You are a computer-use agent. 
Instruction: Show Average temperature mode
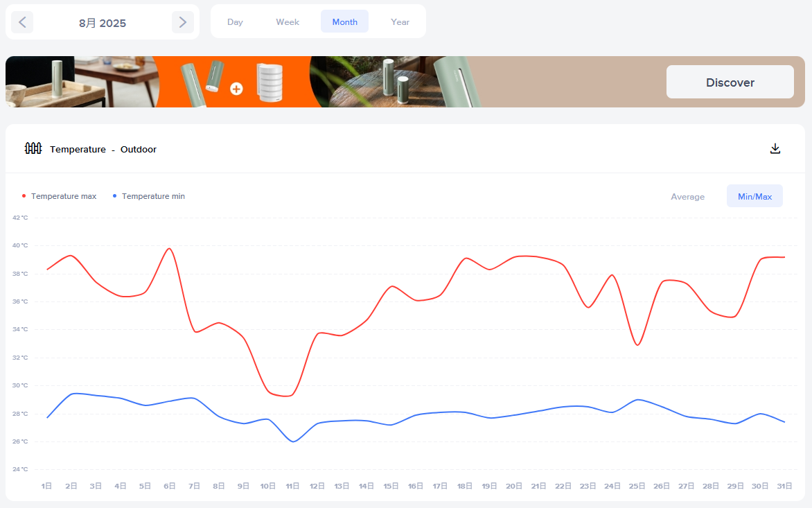pyautogui.click(x=687, y=197)
